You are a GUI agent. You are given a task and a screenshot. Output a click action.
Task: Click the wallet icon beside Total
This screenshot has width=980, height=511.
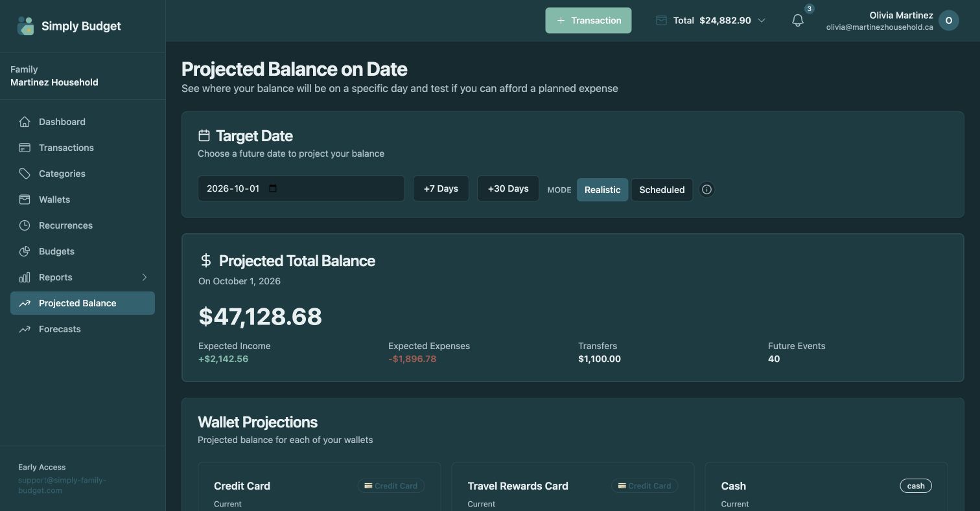(x=661, y=21)
